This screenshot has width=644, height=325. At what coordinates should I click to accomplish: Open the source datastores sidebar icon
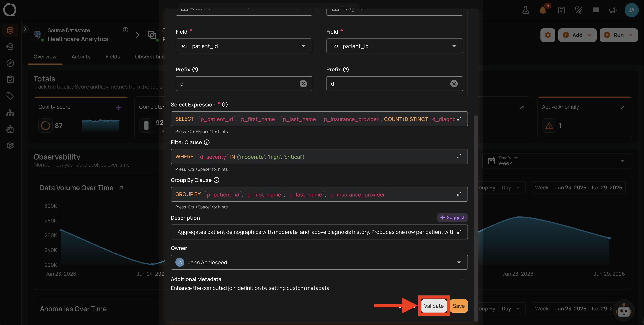(10, 30)
